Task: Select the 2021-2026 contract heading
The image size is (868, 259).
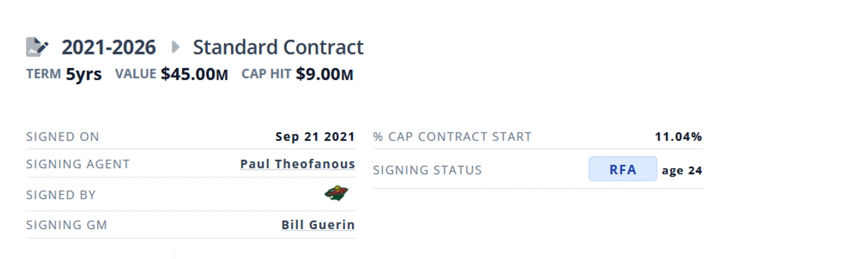Action: point(109,48)
